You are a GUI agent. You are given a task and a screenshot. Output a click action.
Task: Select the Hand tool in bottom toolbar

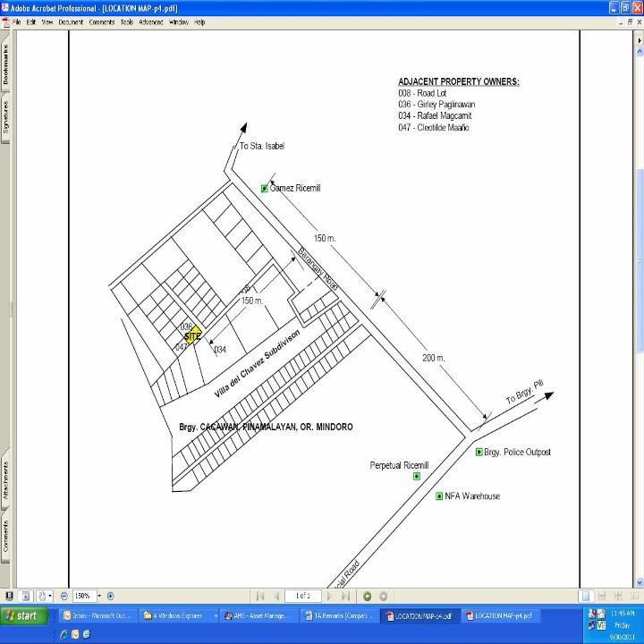[41, 596]
